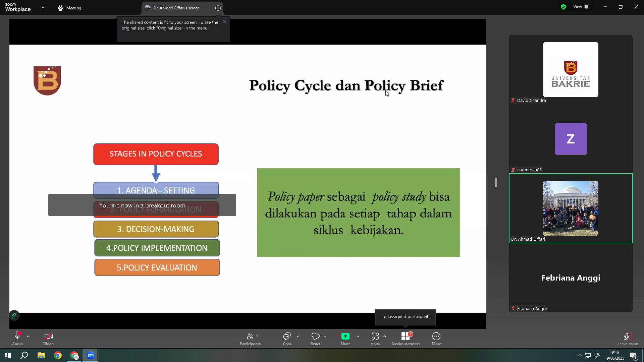Click the green Share screen button

tap(345, 339)
